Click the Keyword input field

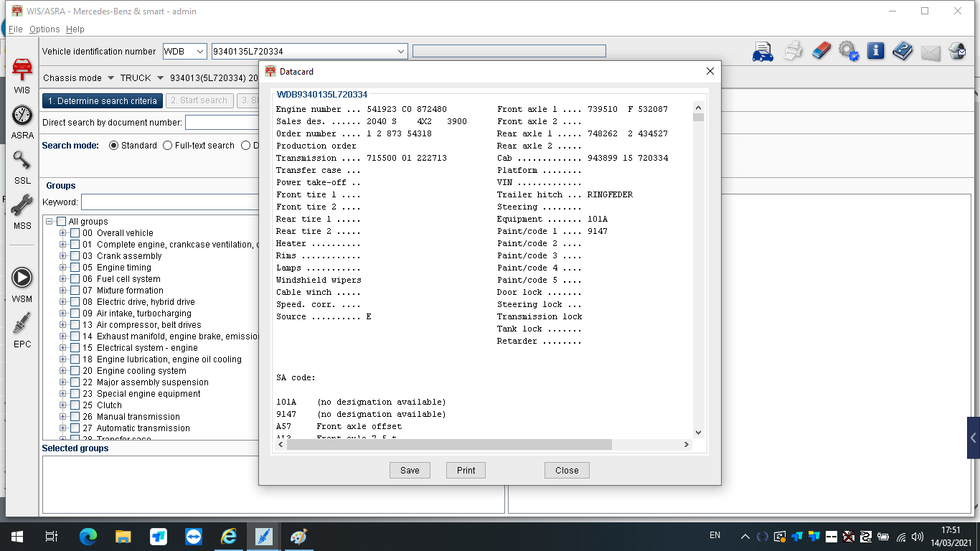(x=170, y=202)
